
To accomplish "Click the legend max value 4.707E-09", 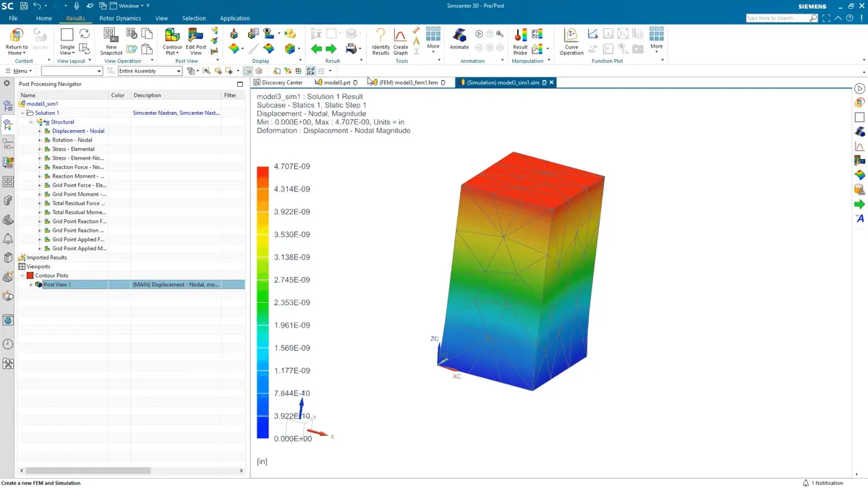I will (292, 166).
